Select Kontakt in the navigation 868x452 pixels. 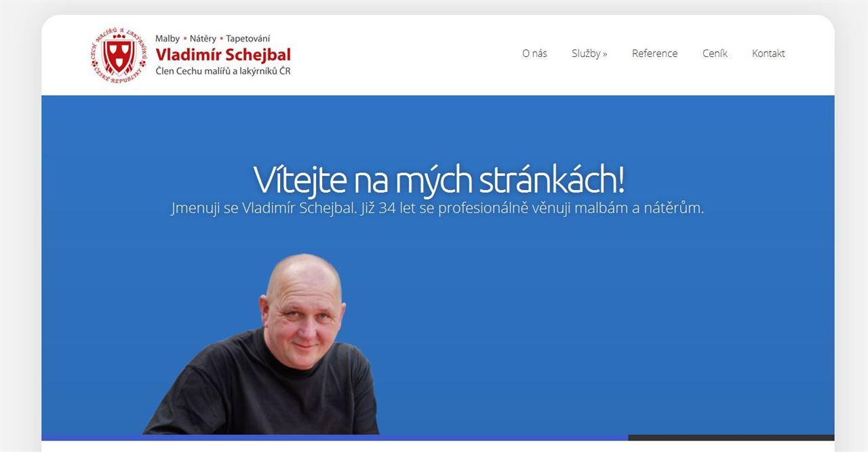(768, 54)
